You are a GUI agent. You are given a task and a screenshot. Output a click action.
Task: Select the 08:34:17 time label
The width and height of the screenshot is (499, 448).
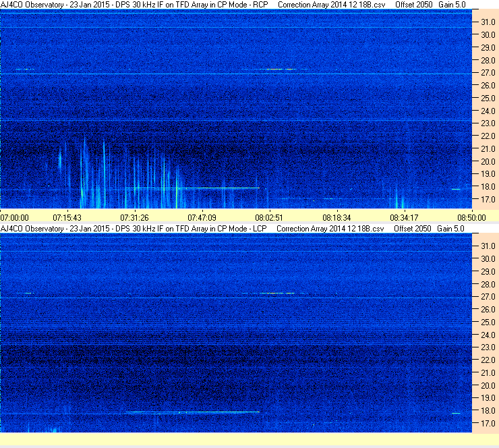click(404, 218)
